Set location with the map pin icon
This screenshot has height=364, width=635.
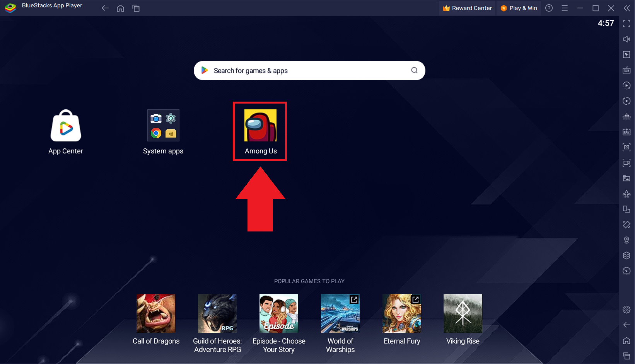tap(626, 240)
